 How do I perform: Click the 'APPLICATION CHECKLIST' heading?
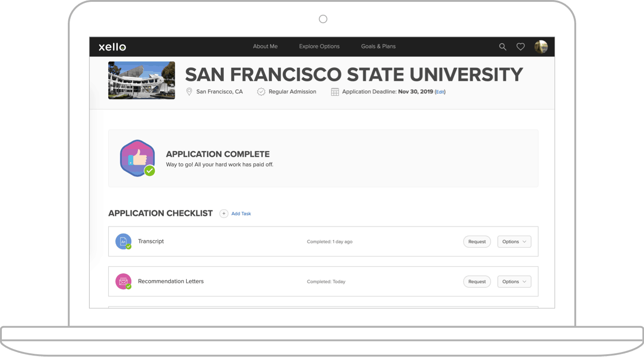[161, 214]
